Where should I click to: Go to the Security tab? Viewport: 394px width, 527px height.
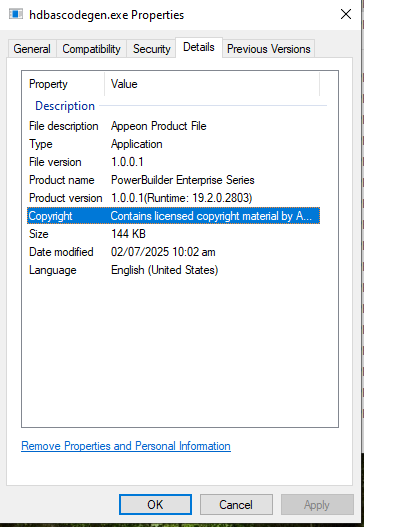[x=152, y=49]
